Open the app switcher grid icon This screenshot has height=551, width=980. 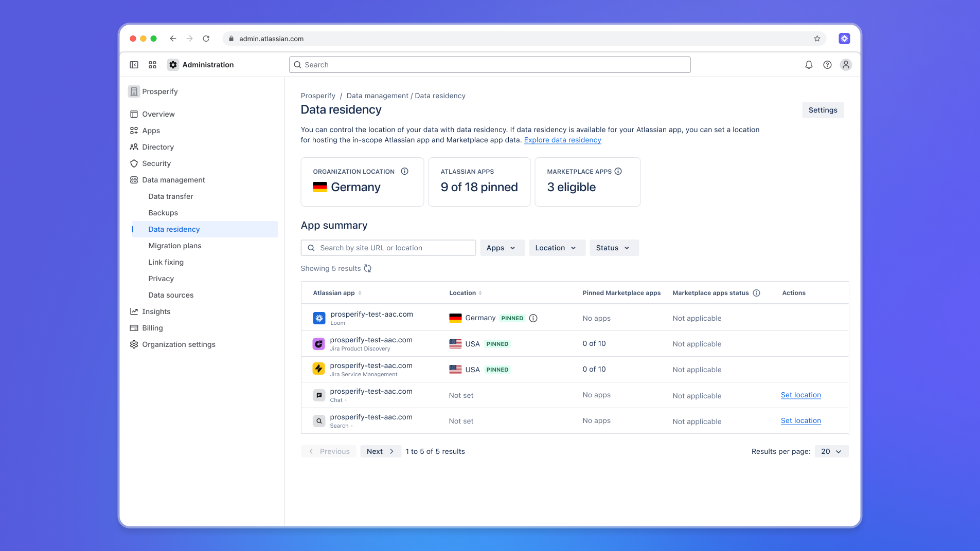pyautogui.click(x=152, y=65)
